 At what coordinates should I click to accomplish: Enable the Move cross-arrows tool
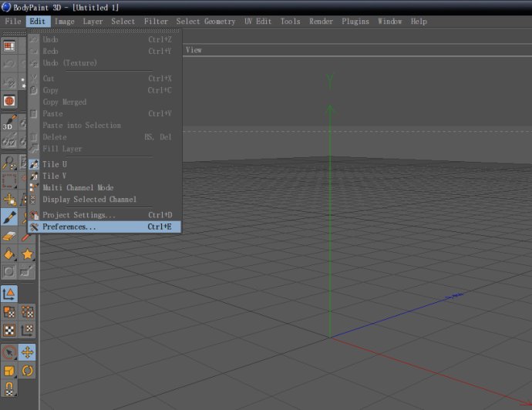pyautogui.click(x=28, y=352)
